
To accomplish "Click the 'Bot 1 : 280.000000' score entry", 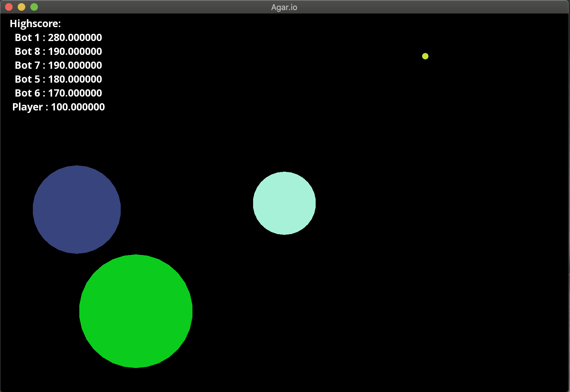I will click(x=58, y=38).
